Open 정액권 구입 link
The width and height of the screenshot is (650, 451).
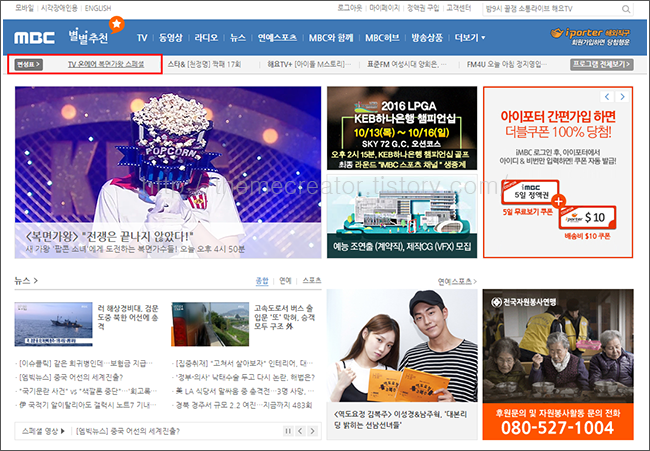click(x=423, y=8)
